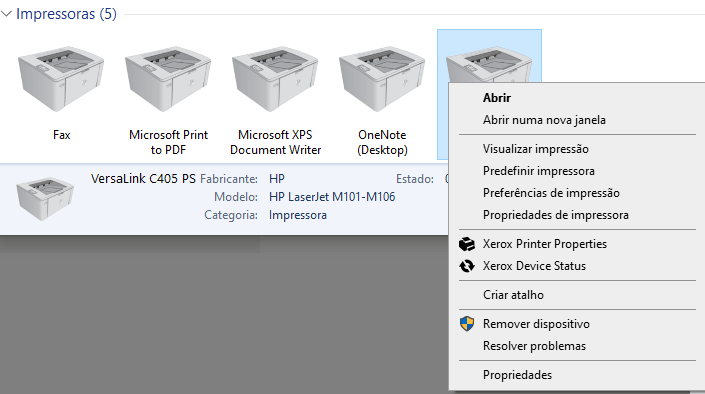Click the Microsoft XPS Document Writer label
This screenshot has height=394, width=705.
(275, 142)
